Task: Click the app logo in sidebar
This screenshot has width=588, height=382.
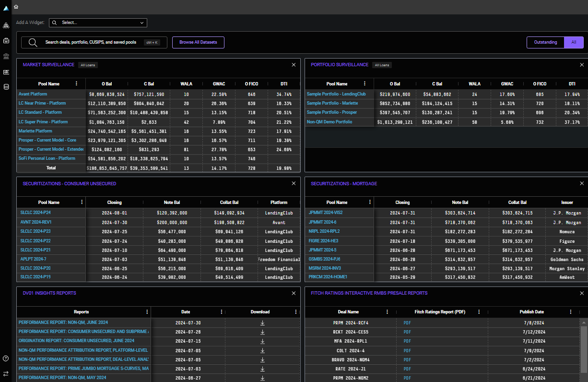Action: pos(6,8)
